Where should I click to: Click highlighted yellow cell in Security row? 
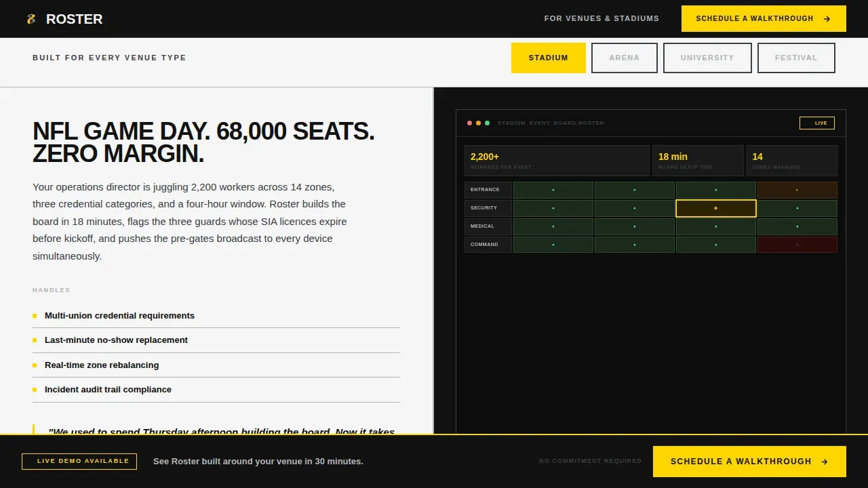point(716,208)
